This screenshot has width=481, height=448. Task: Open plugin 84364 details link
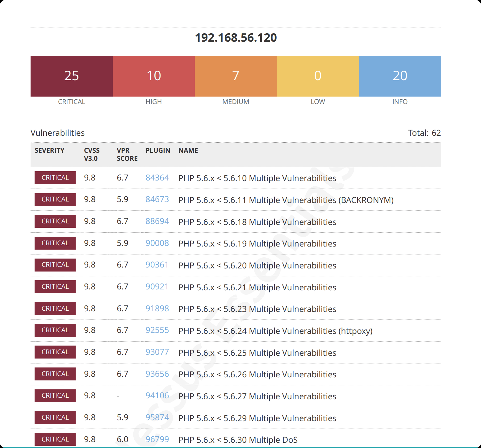pyautogui.click(x=157, y=178)
